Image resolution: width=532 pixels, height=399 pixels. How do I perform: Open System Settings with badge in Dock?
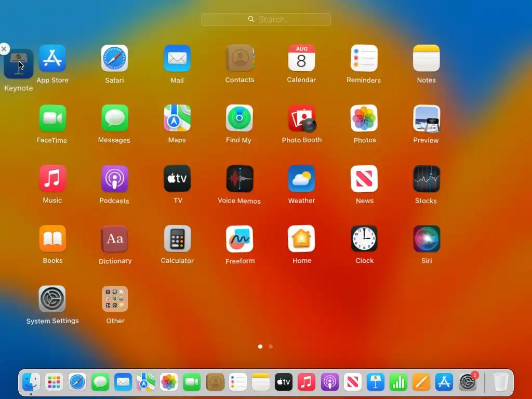tap(468, 382)
